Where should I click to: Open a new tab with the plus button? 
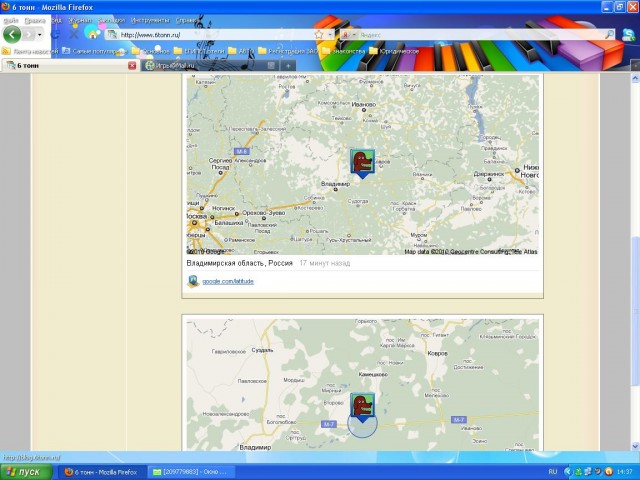coord(288,65)
